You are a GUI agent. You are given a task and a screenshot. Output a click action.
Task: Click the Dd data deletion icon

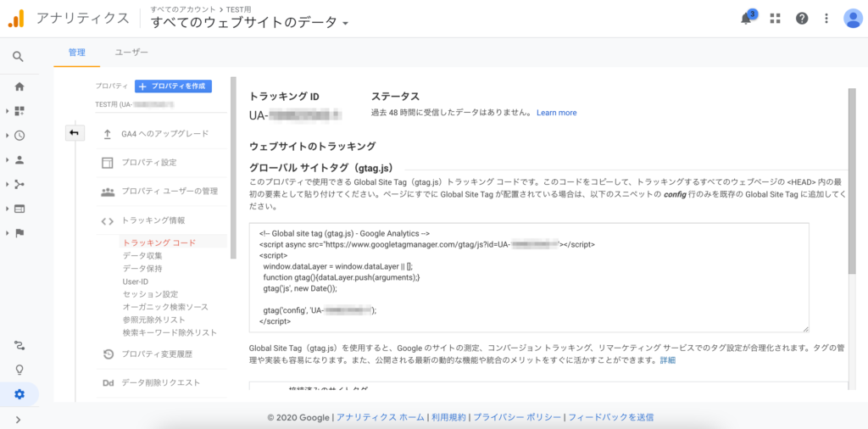point(108,383)
